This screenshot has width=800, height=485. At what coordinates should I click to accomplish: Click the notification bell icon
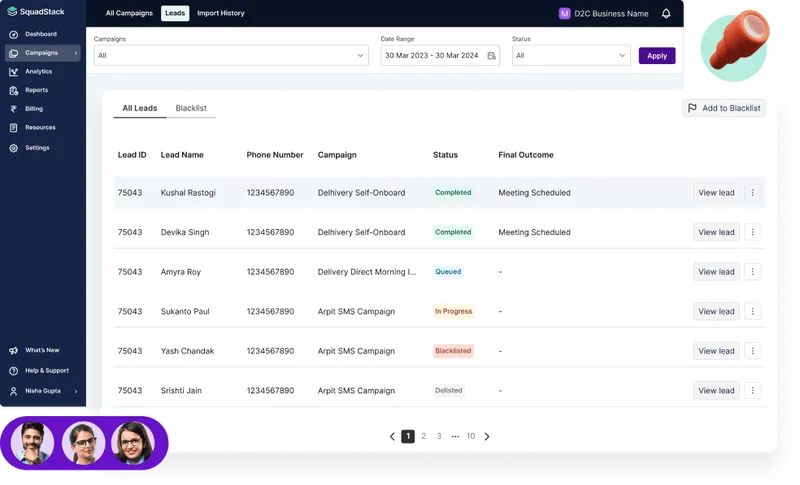click(x=666, y=13)
